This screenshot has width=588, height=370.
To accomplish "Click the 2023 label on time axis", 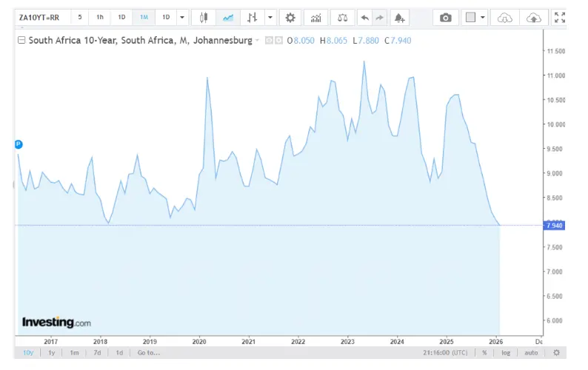I will (x=347, y=341).
